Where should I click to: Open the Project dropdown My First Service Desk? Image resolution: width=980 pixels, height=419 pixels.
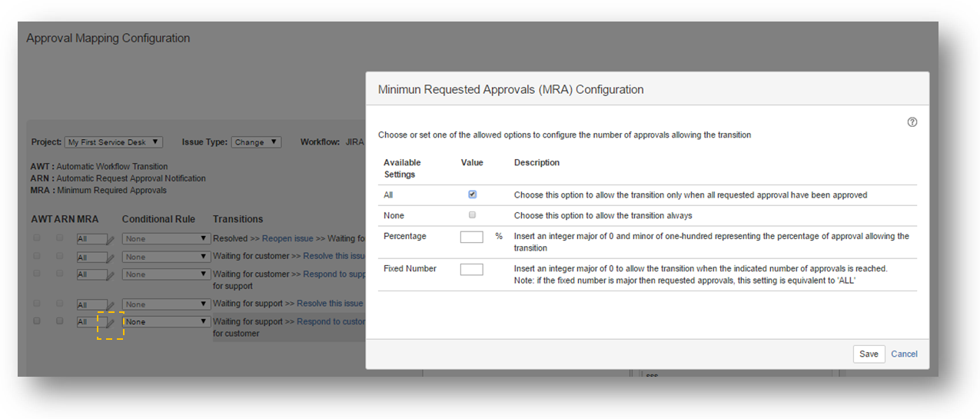coord(114,142)
